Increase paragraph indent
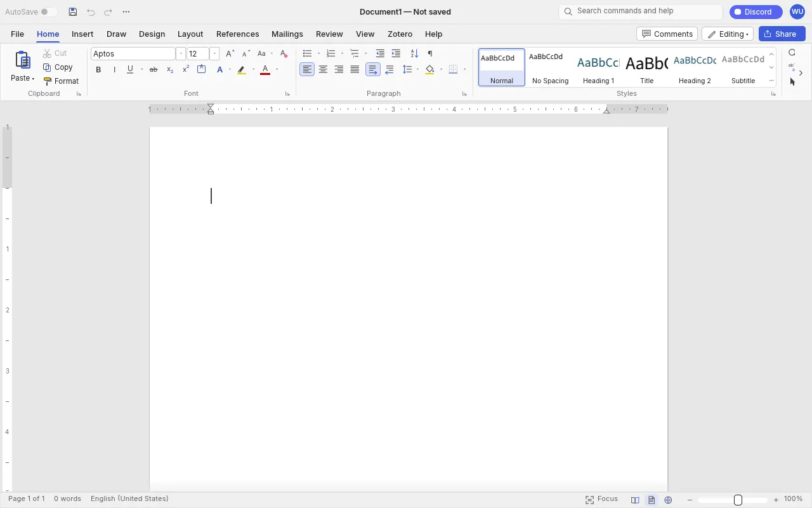The image size is (812, 508). 396,54
